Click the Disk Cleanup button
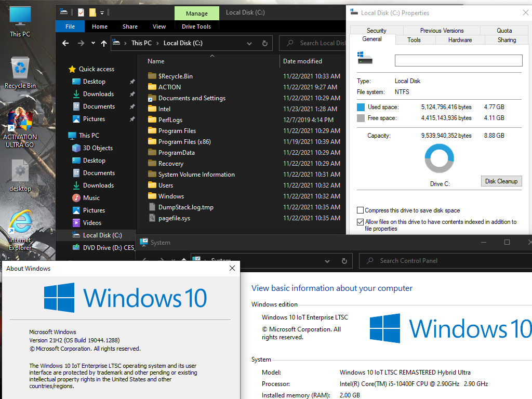 (x=501, y=181)
